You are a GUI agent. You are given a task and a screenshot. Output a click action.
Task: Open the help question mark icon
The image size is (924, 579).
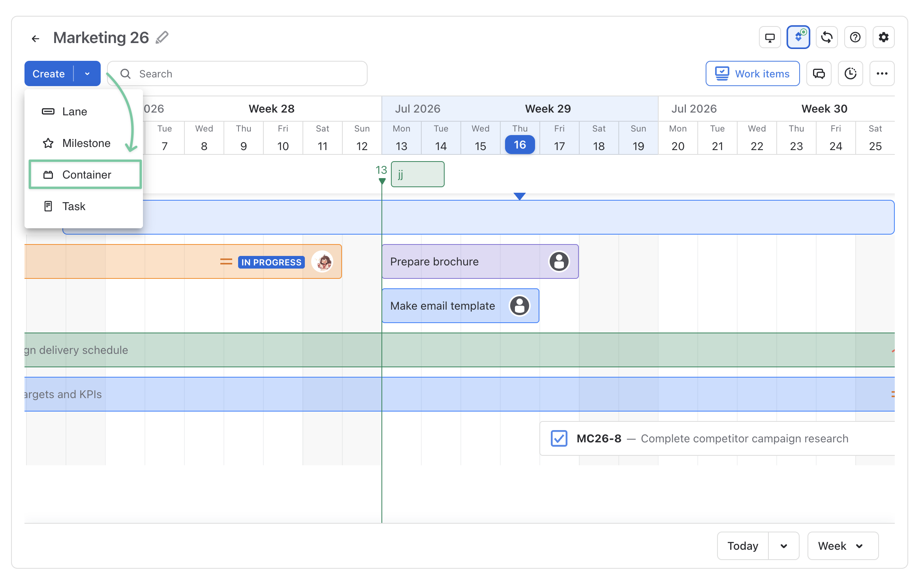(x=855, y=38)
